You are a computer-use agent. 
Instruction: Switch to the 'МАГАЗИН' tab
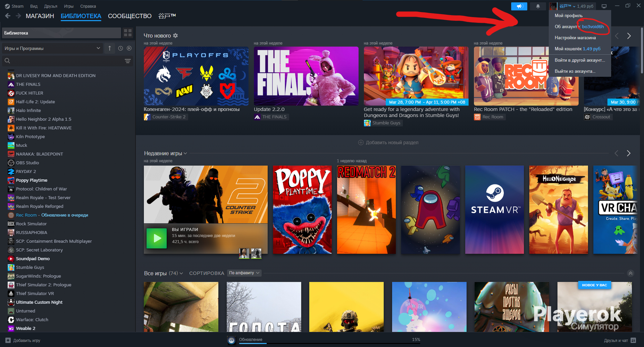click(40, 16)
